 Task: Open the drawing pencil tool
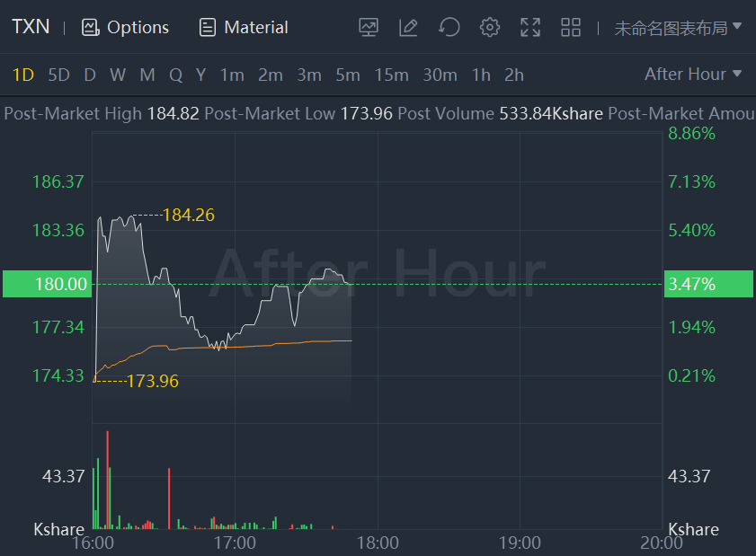[x=408, y=28]
